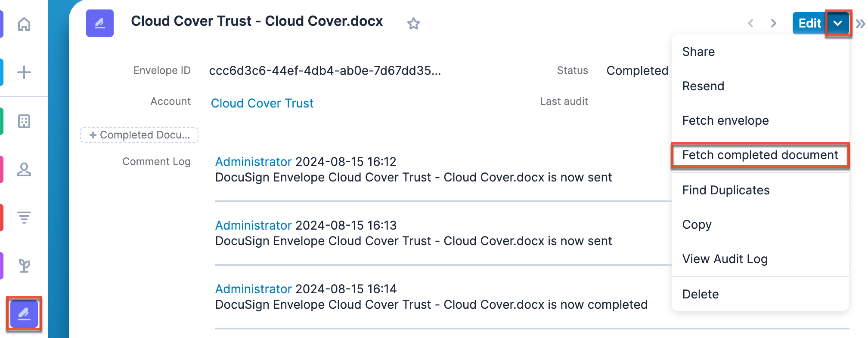
Task: Open the filter funnel icon in sidebar
Action: click(24, 218)
